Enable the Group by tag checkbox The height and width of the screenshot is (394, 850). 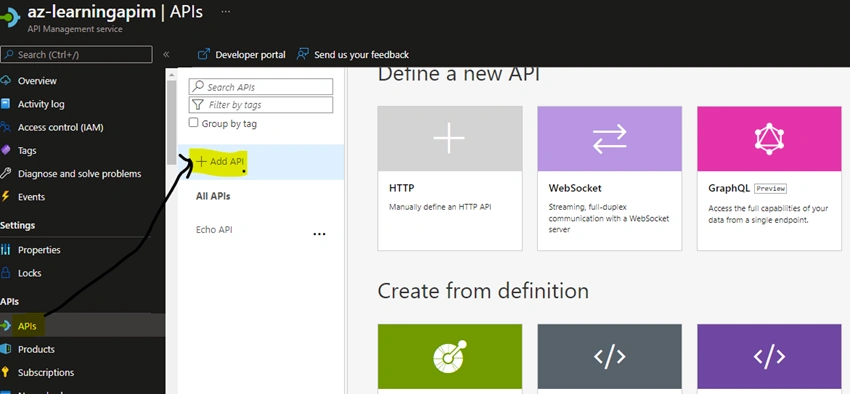click(194, 122)
